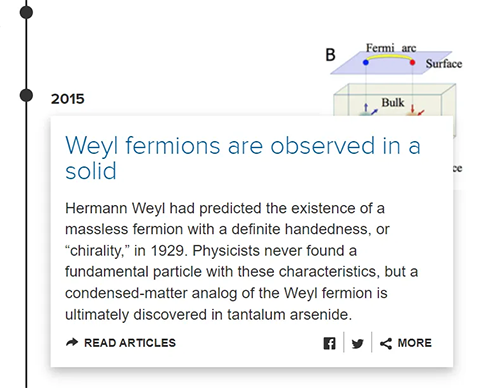500x388 pixels.
Task: Click the arrow icon before READ ARTICLES
Action: [72, 342]
